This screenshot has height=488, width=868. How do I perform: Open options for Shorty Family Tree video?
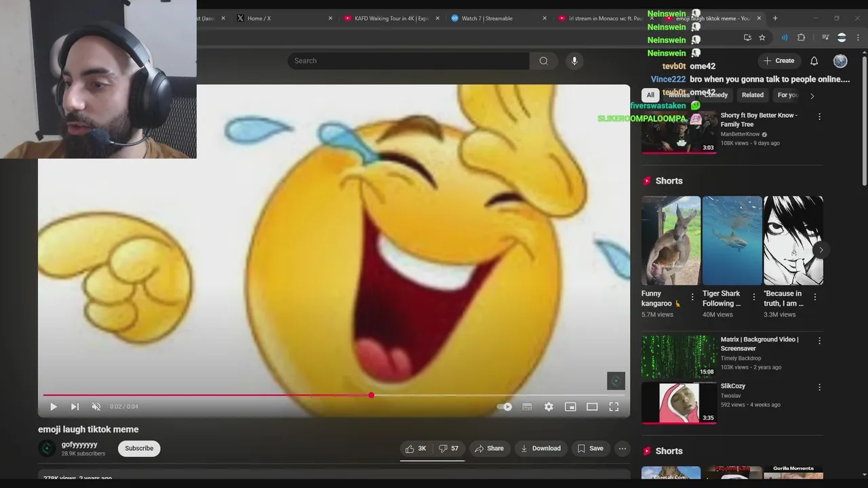[819, 117]
